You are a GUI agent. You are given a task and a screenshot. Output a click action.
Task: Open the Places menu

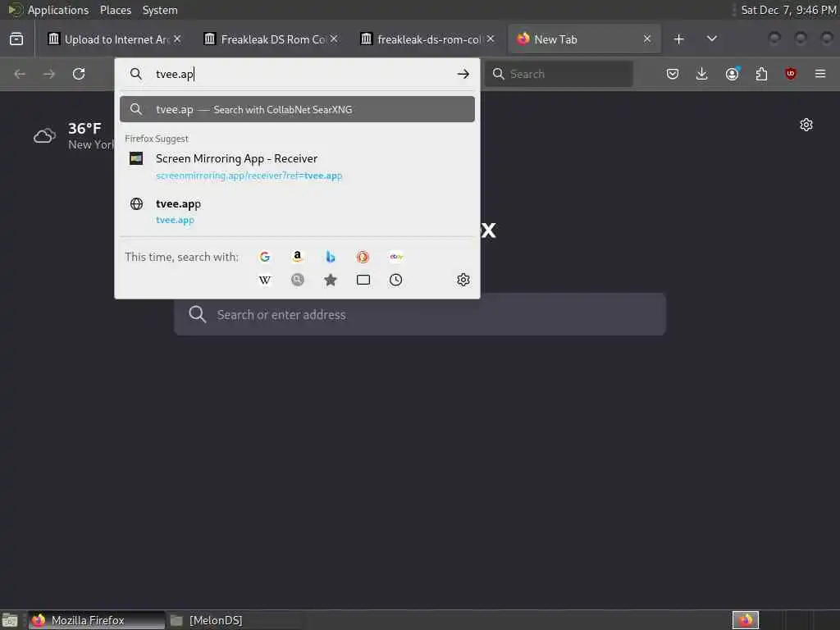pyautogui.click(x=115, y=10)
